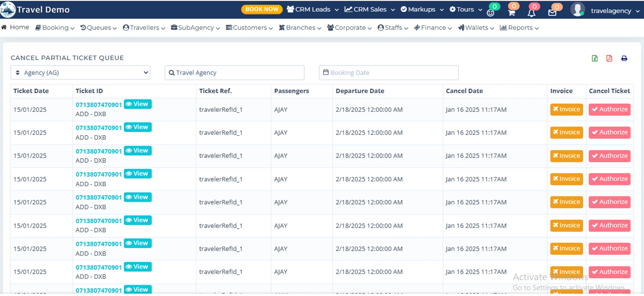This screenshot has width=644, height=296.
Task: Print the cancel partial ticket queue
Action: [624, 58]
